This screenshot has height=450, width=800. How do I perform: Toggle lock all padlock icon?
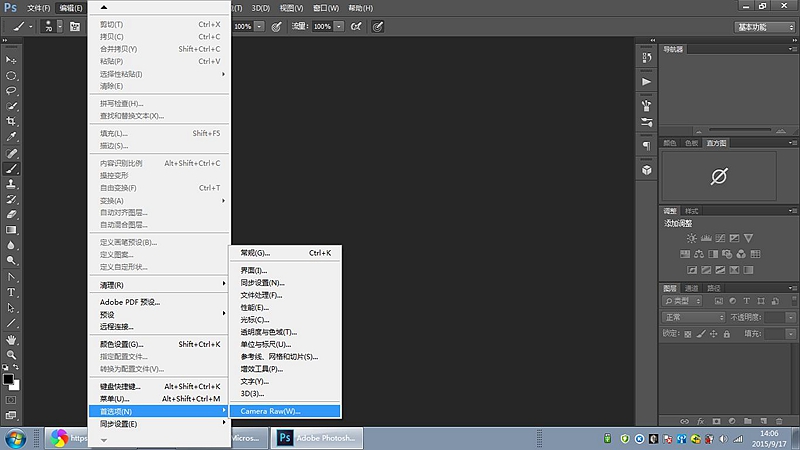tap(727, 334)
